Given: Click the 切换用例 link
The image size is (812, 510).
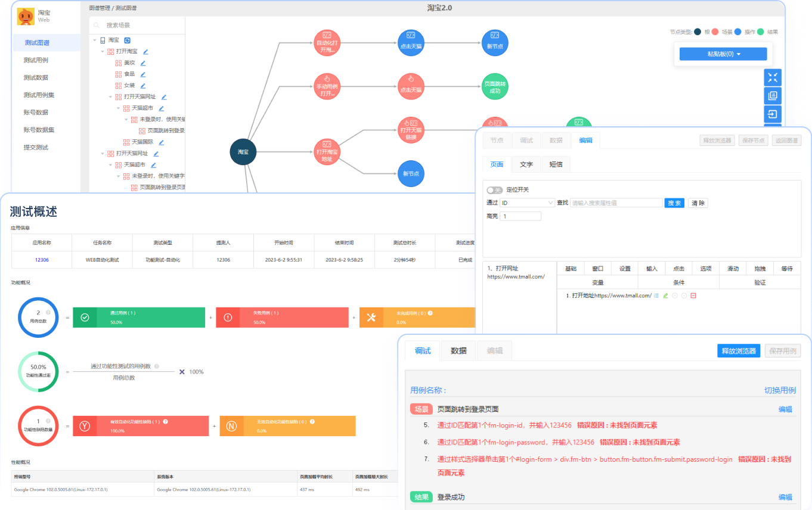Looking at the screenshot, I should pyautogui.click(x=780, y=391).
